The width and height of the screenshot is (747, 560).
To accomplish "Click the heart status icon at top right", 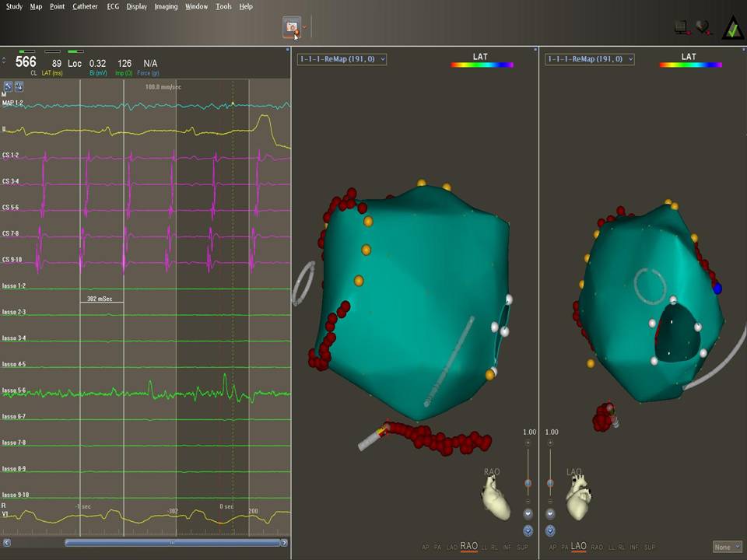I will pyautogui.click(x=703, y=27).
